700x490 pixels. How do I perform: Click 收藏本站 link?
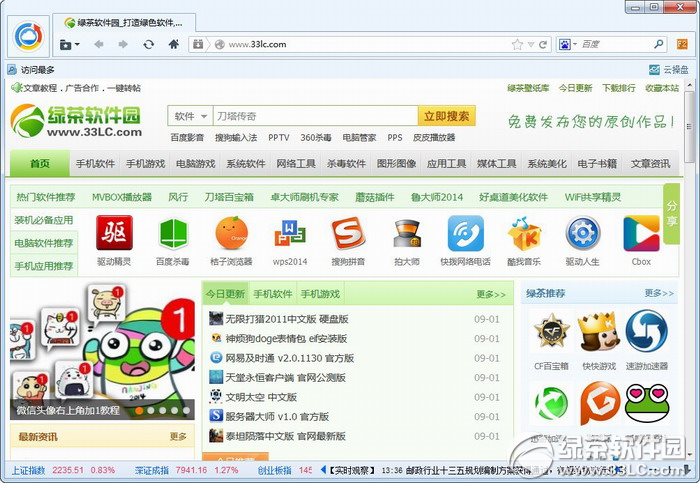tap(662, 88)
